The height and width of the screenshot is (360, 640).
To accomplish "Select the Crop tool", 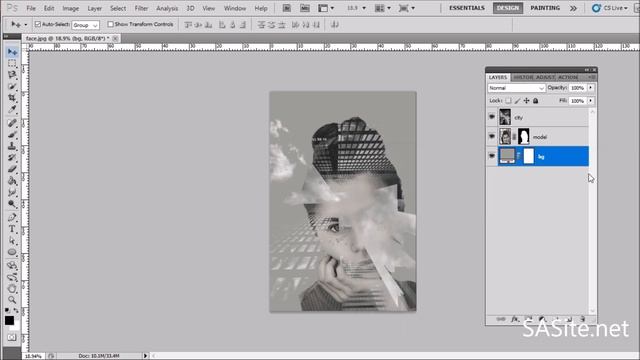I will click(12, 98).
